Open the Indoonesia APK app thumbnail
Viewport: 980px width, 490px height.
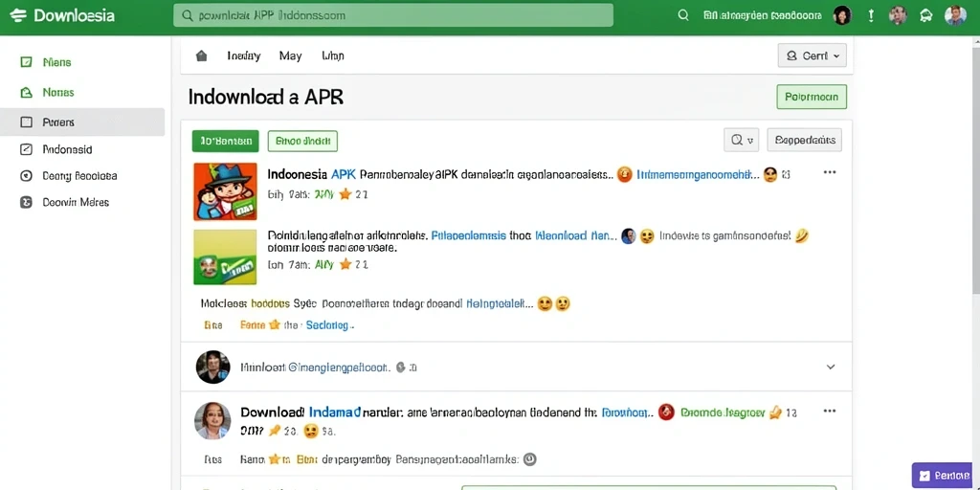point(225,191)
